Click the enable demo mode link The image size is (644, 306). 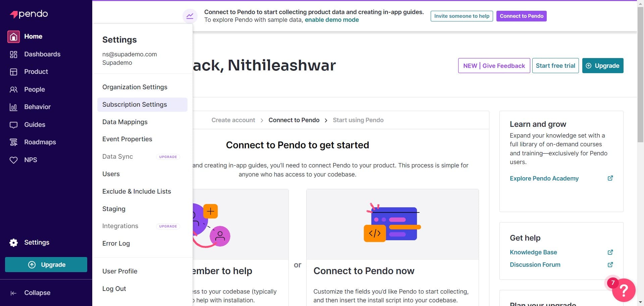point(331,20)
